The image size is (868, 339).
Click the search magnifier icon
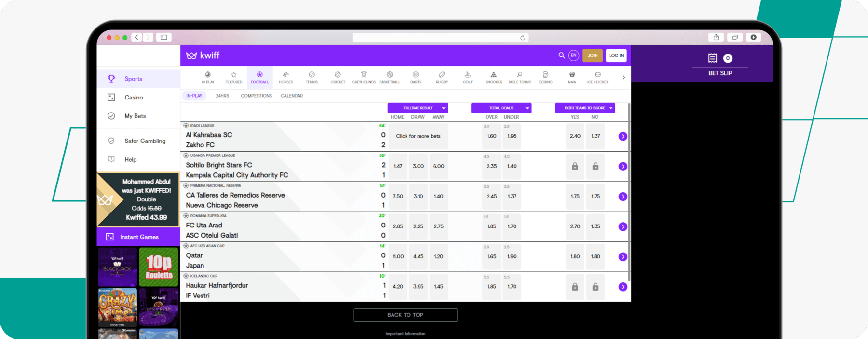[x=562, y=56]
